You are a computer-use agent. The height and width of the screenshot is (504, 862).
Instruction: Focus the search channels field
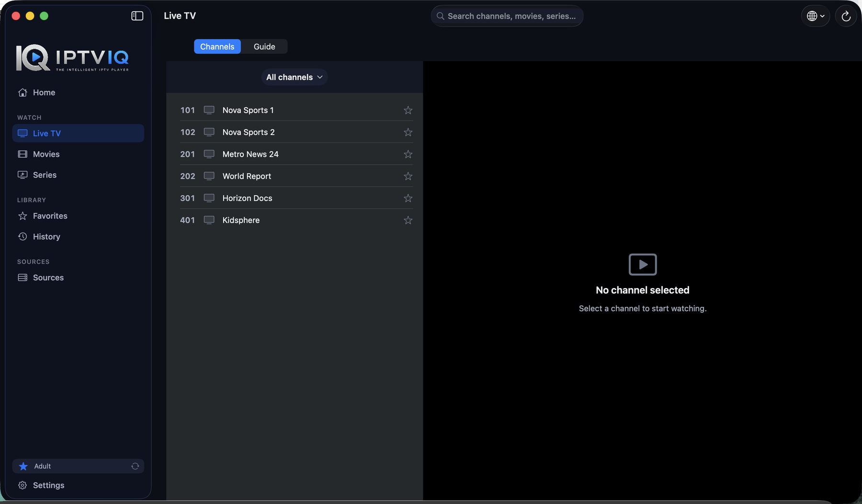(x=507, y=16)
